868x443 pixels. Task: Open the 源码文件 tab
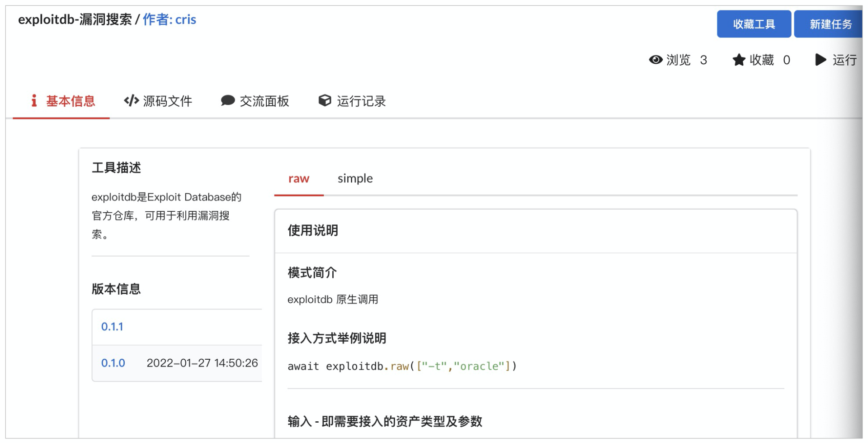pos(167,101)
